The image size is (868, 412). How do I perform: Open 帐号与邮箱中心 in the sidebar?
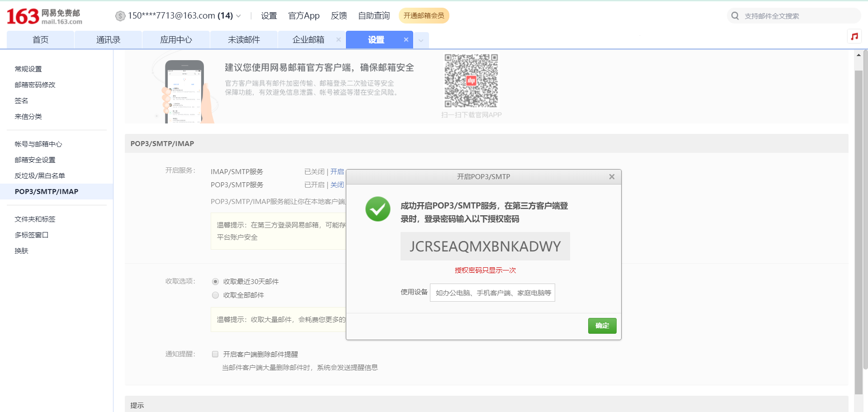coord(38,144)
